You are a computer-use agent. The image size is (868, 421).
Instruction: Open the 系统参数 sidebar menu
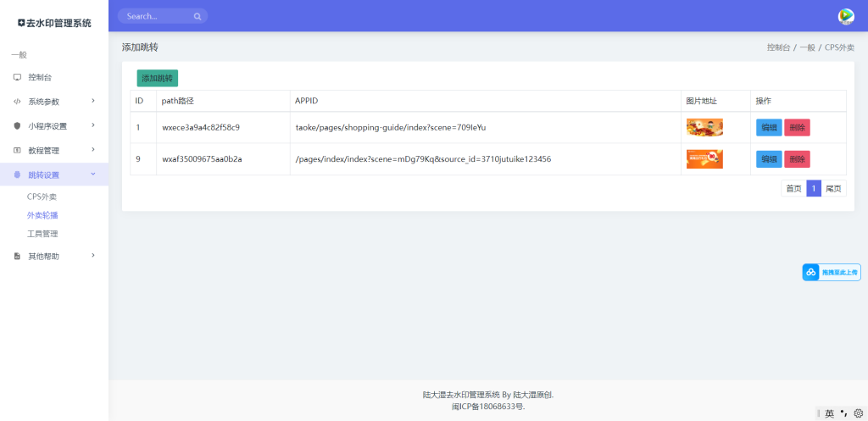(x=54, y=102)
